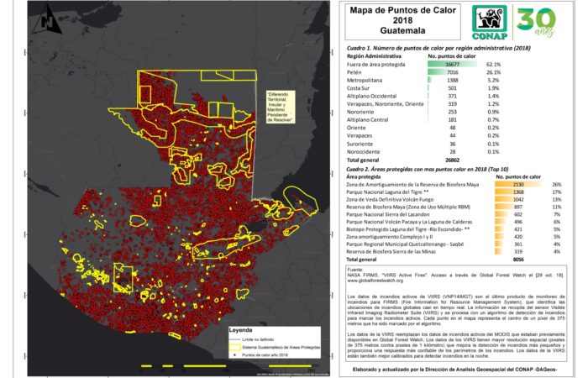Viewport: 588px width, 378px height.
Task: Select Parque Nacional Sierra del Lacandon row
Action: (388, 214)
